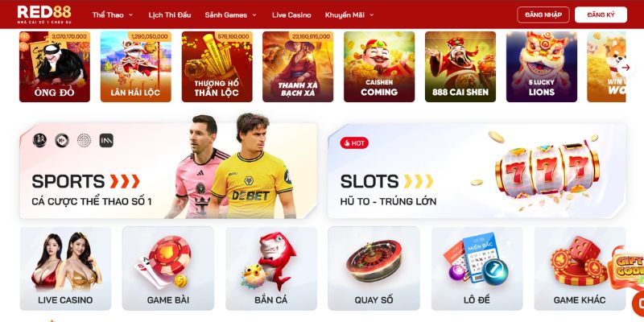This screenshot has height=322, width=644.
Task: Open the Slots HOT banner
Action: [x=477, y=171]
